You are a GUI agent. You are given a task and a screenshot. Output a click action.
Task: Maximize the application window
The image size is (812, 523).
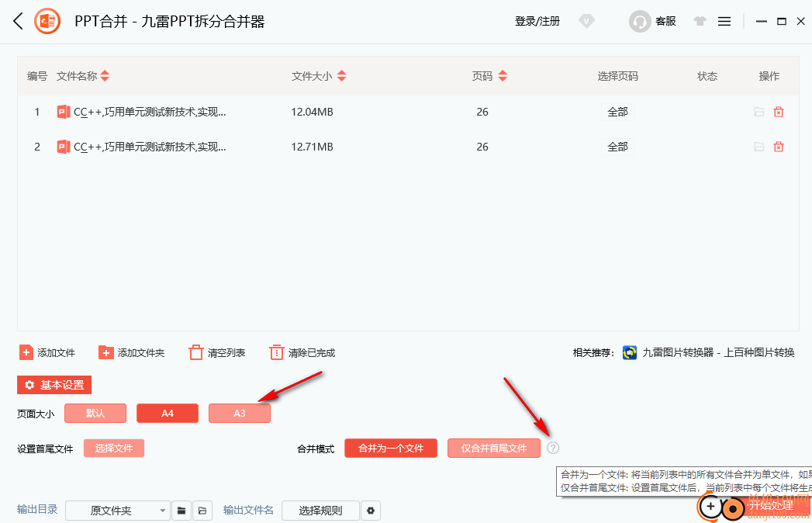point(782,21)
